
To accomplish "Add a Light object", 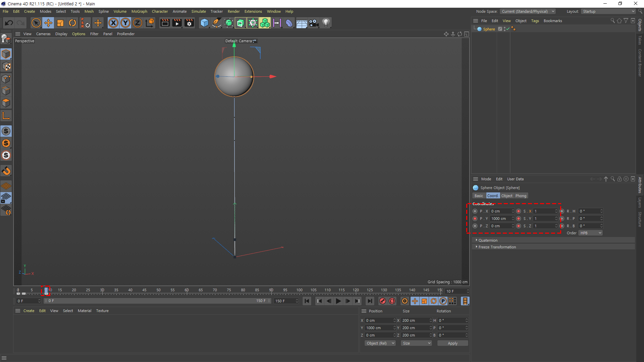I will pyautogui.click(x=326, y=23).
